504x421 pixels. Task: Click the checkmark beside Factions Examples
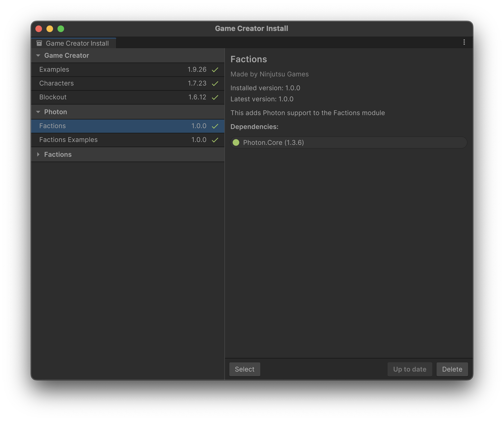(215, 140)
